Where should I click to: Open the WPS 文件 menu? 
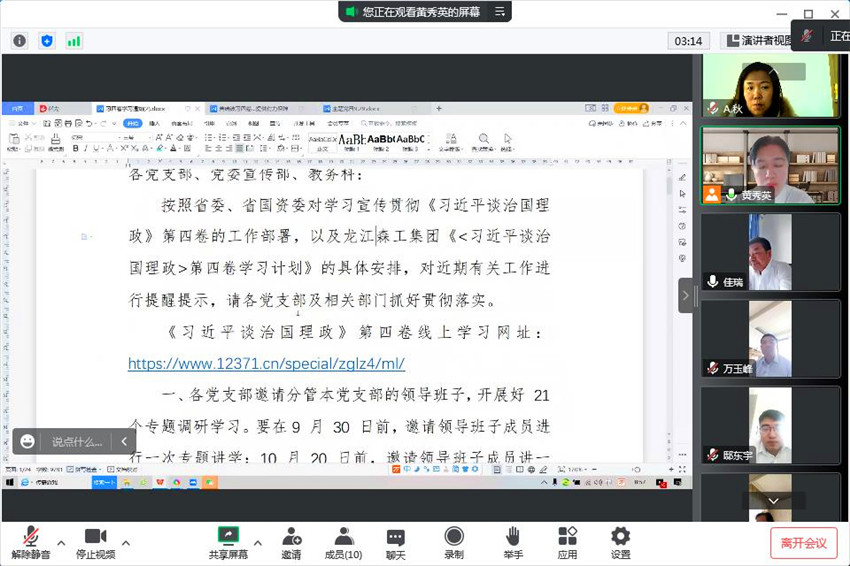pos(23,123)
